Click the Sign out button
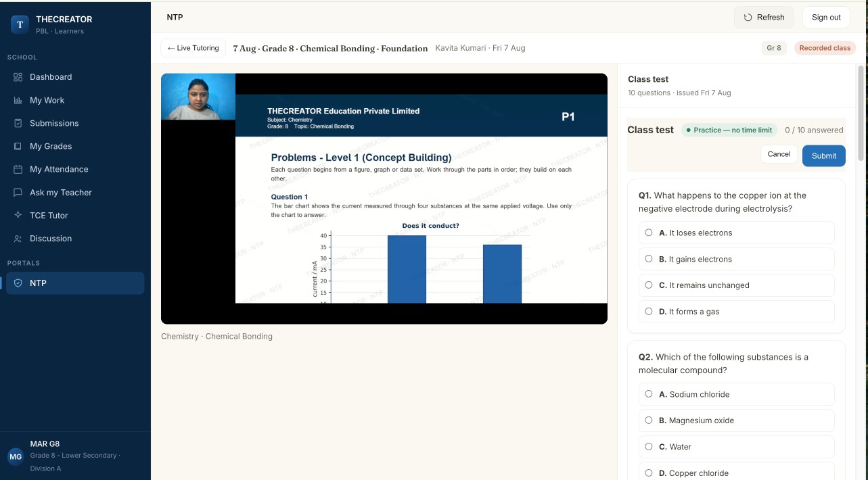 [826, 18]
